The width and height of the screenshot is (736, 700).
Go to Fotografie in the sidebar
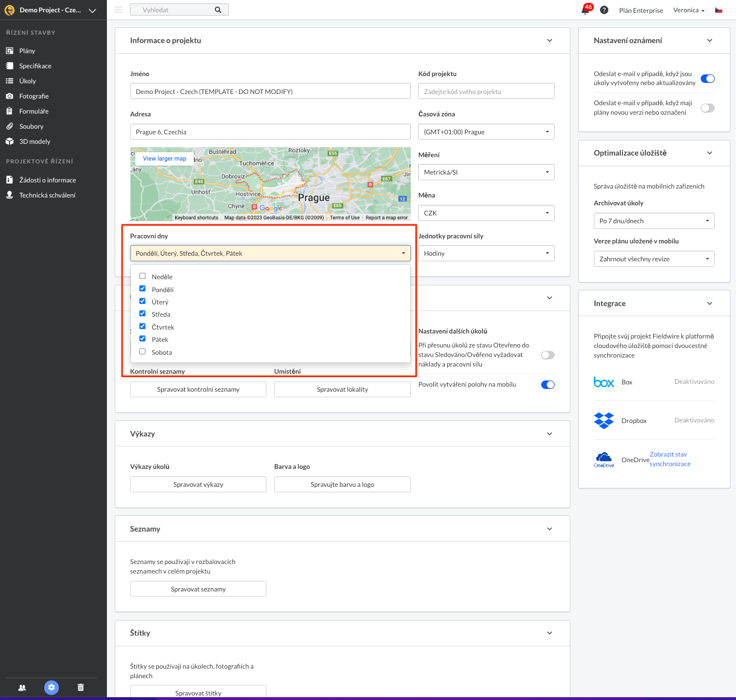pos(34,96)
